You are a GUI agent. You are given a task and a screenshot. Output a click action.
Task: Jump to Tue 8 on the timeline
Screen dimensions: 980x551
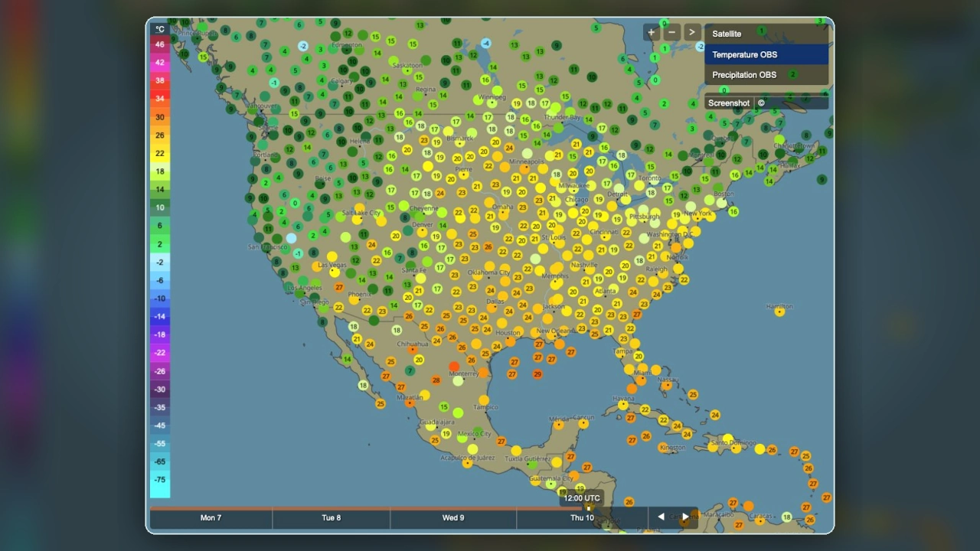tap(332, 518)
